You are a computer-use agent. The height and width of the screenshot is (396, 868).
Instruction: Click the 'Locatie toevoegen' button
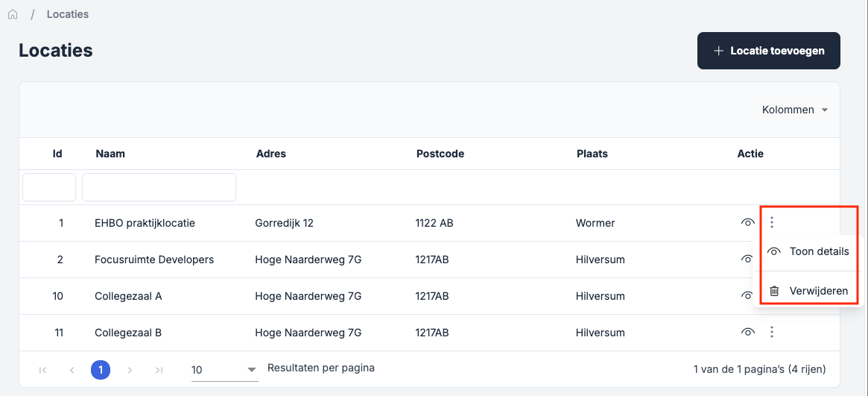(x=768, y=51)
